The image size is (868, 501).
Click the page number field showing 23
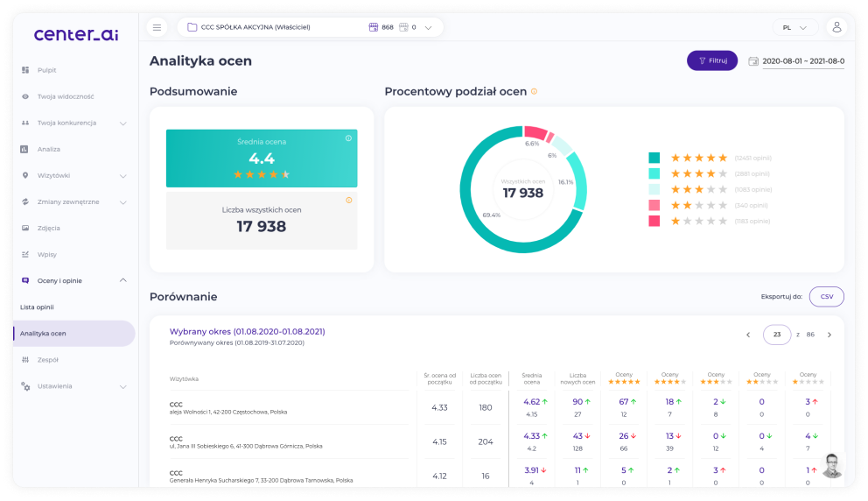click(777, 335)
